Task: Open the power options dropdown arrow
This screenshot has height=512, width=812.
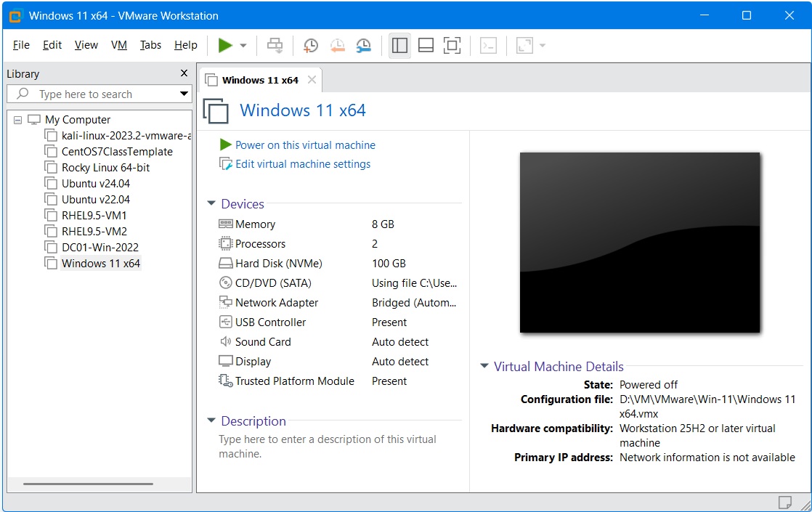Action: [x=243, y=46]
